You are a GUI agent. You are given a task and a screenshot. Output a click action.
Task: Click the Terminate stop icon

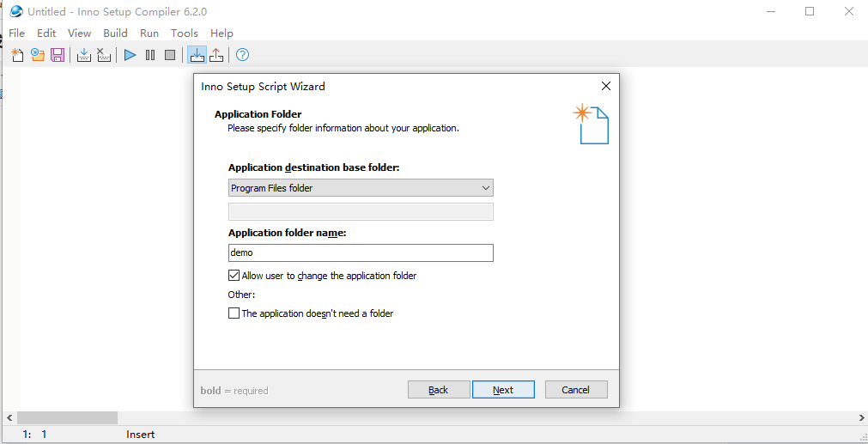[x=170, y=55]
